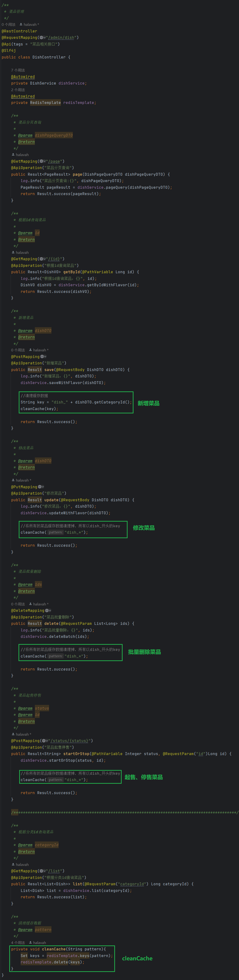Click author person icon above cleanCache method
Screen dimensions: 239x980
tap(31, 942)
